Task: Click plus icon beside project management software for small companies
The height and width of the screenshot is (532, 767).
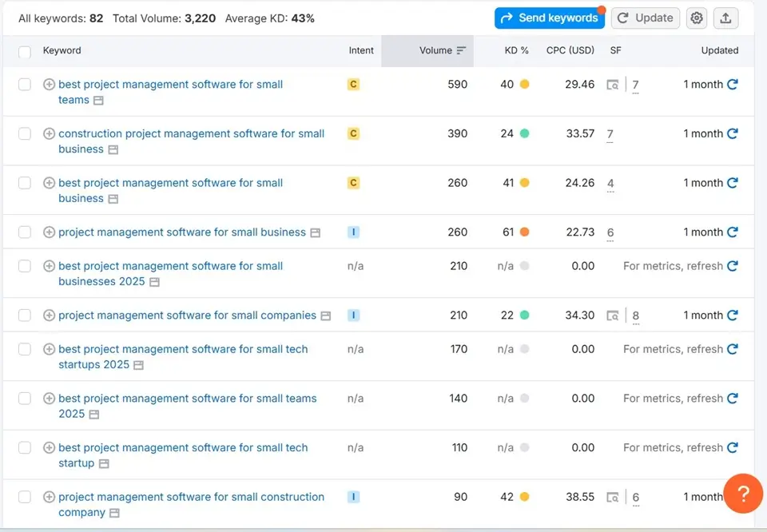Action: point(49,316)
